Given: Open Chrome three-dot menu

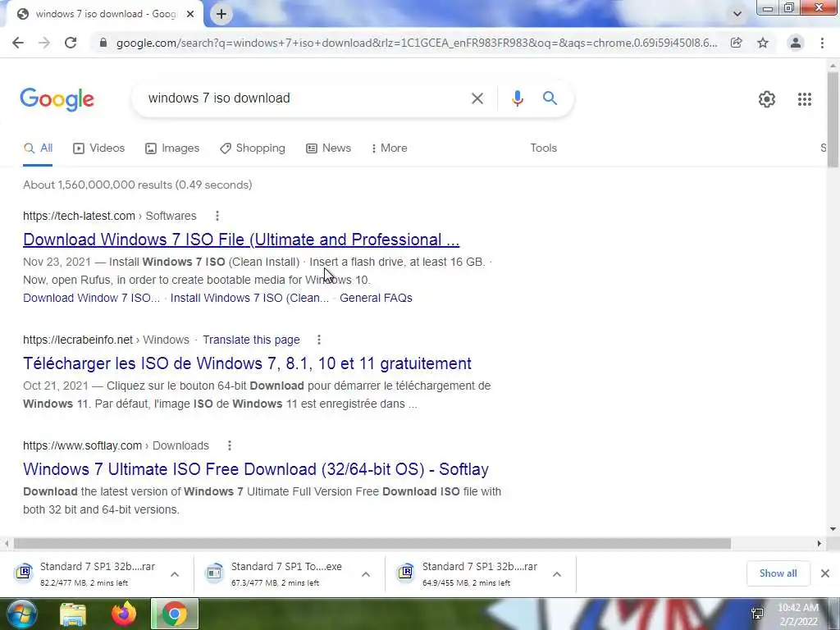Looking at the screenshot, I should click(822, 43).
